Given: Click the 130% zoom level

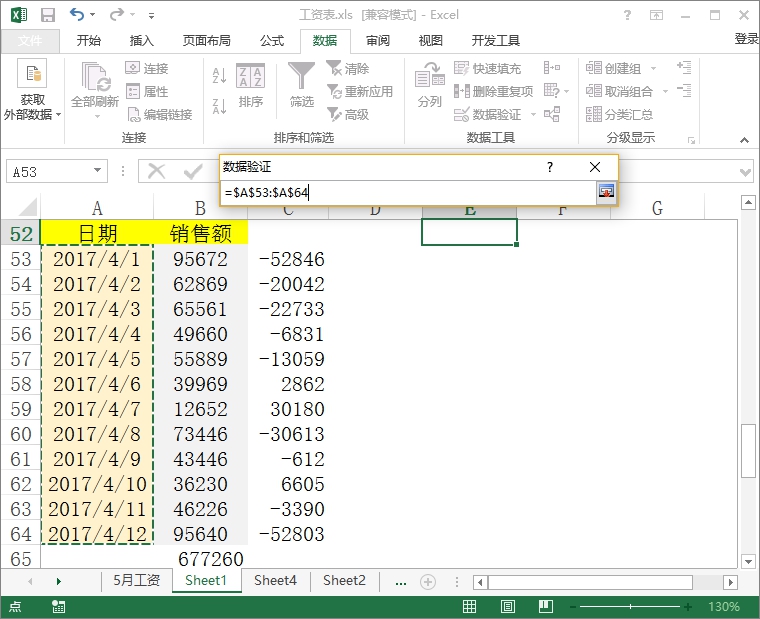Looking at the screenshot, I should pyautogui.click(x=724, y=606).
